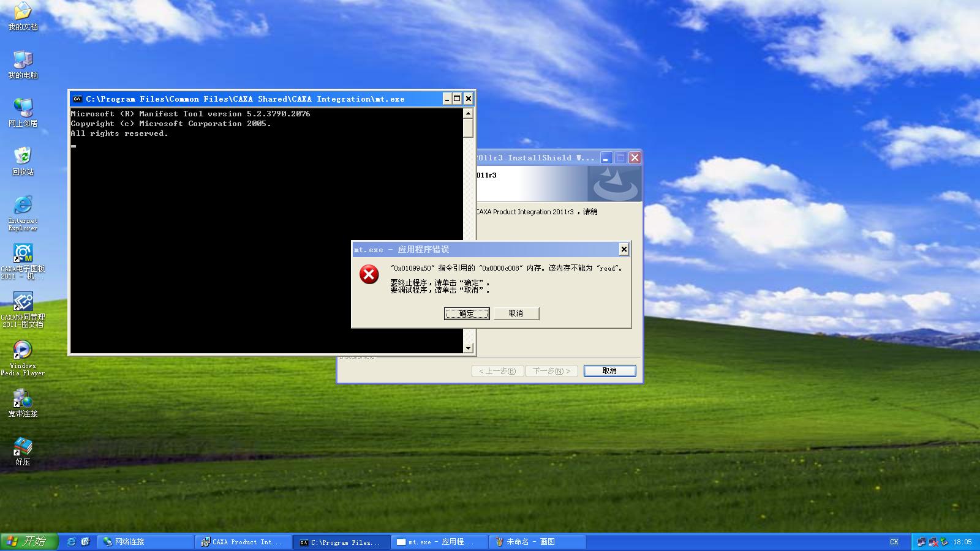
Task: Close the InstallShield Wizard window
Action: coord(635,158)
